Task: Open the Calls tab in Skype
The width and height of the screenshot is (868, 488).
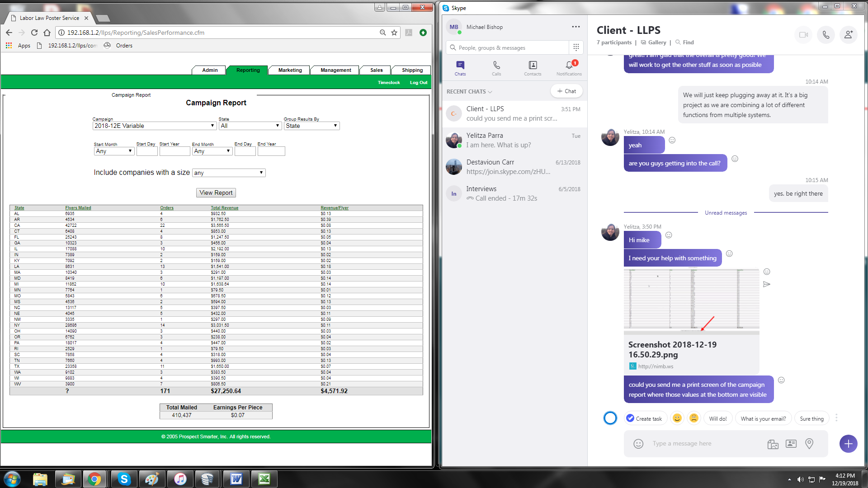Action: [x=496, y=68]
